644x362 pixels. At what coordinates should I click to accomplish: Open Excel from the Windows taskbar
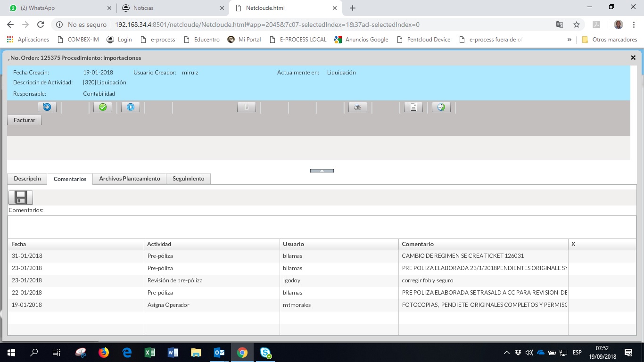point(150,353)
